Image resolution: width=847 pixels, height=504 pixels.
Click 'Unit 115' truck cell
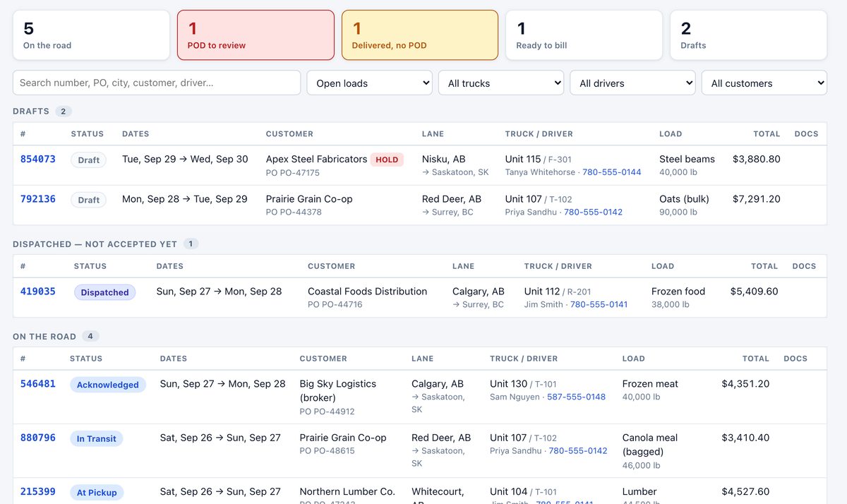[x=523, y=159]
